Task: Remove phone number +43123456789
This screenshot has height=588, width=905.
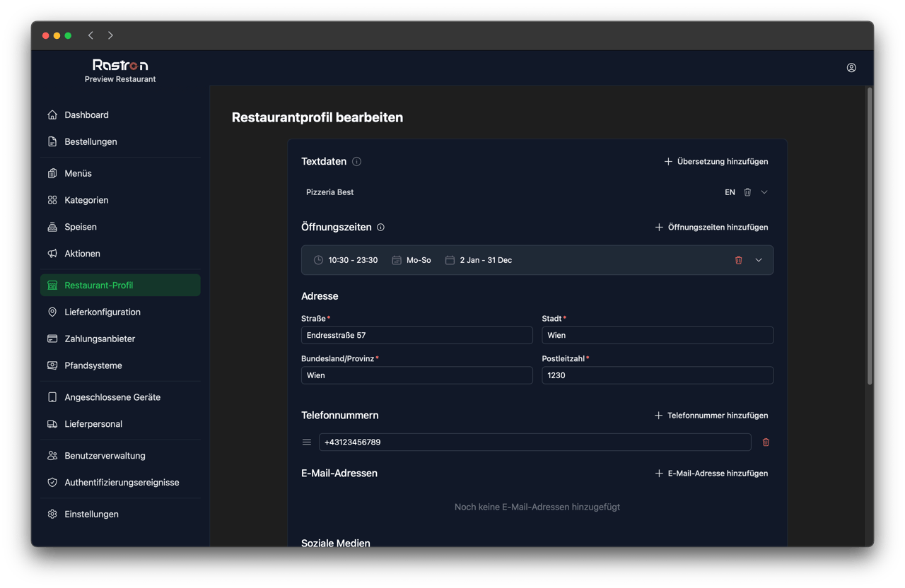Action: point(766,442)
